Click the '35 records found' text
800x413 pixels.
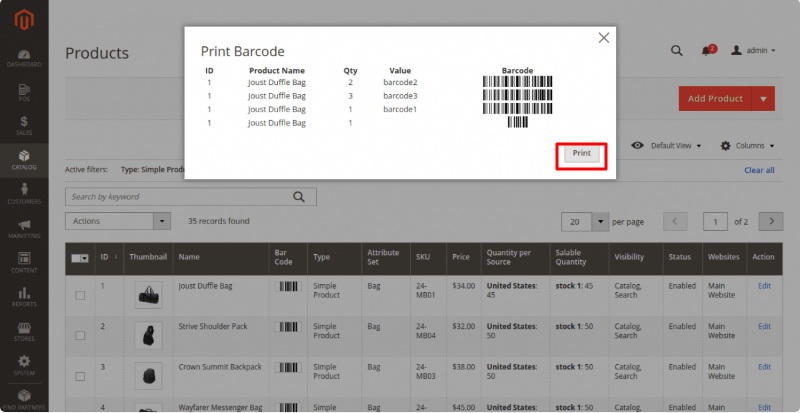click(x=219, y=221)
